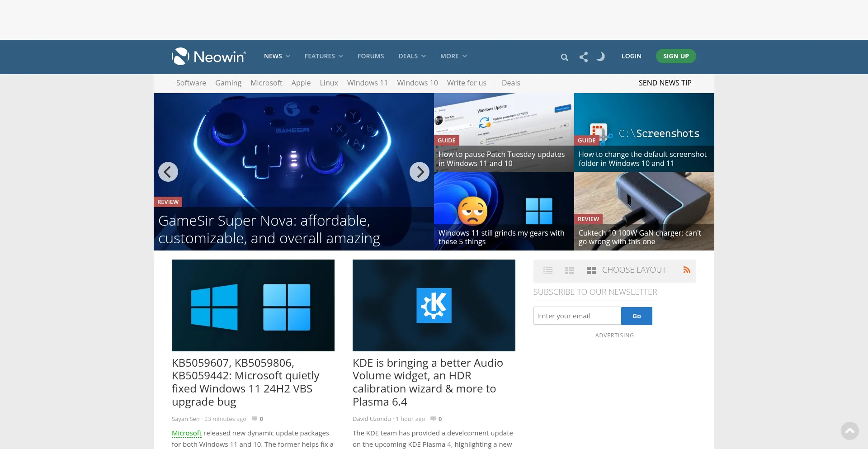This screenshot has height=449, width=868.
Task: Click the comment counter on the KB5059607 article
Action: [x=257, y=419]
